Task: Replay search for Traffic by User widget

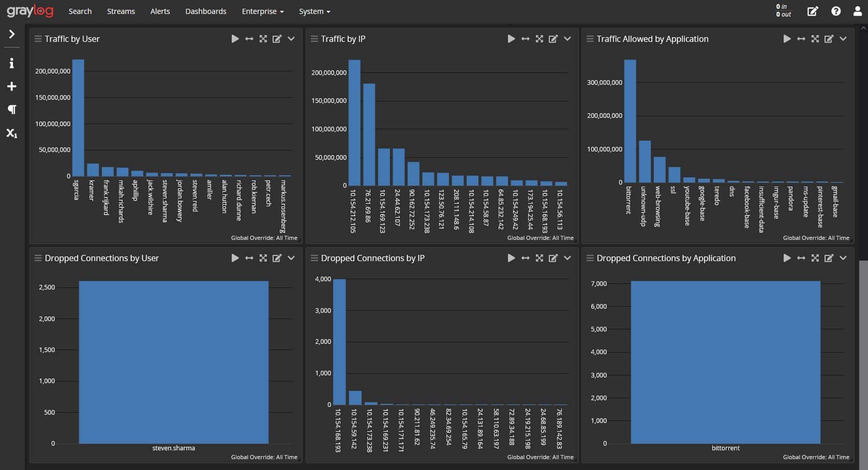Action: point(235,39)
